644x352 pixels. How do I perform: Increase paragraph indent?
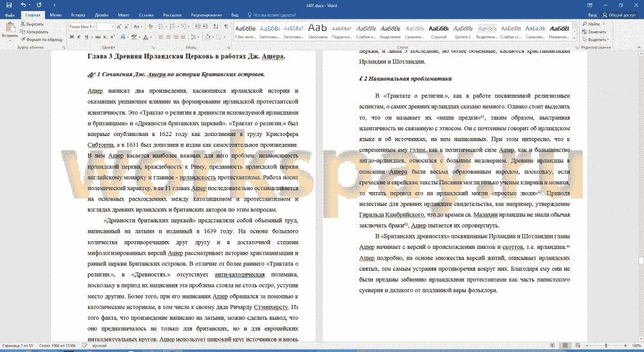click(x=205, y=26)
